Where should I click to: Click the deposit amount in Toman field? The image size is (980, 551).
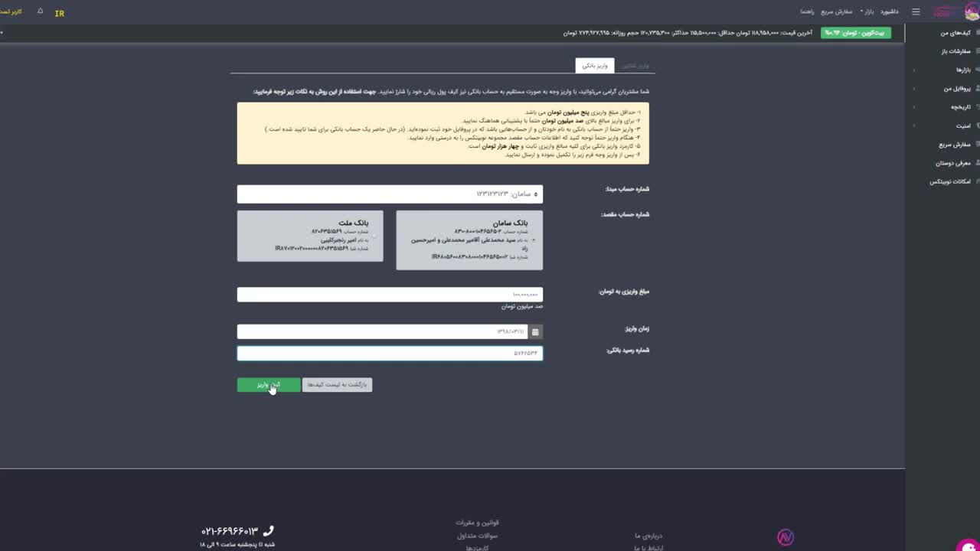pyautogui.click(x=390, y=295)
